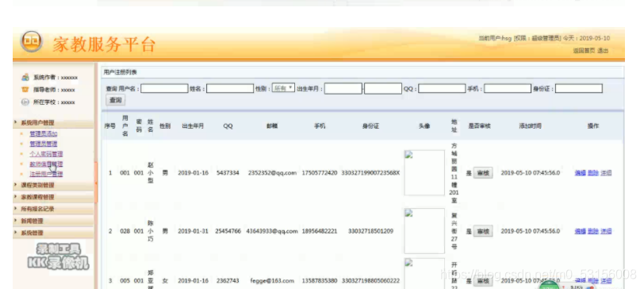Image resolution: width=644 pixels, height=289 pixels.
Task: Expand the 新闻管理 menu section
Action: click(x=53, y=221)
